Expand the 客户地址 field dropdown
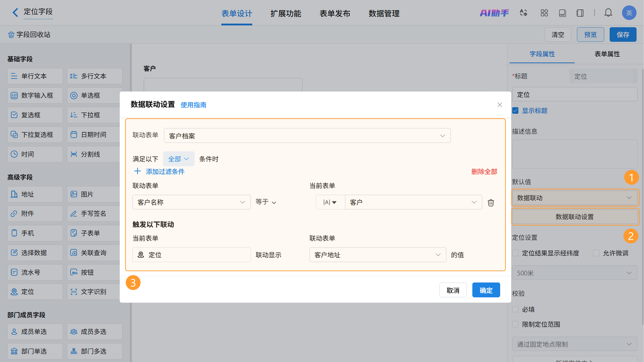The height and width of the screenshot is (362, 644). pyautogui.click(x=378, y=255)
